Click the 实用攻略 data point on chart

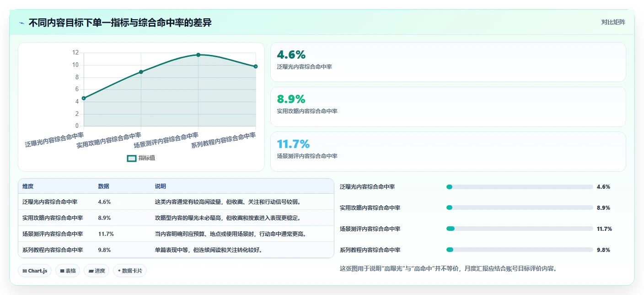[x=141, y=72]
